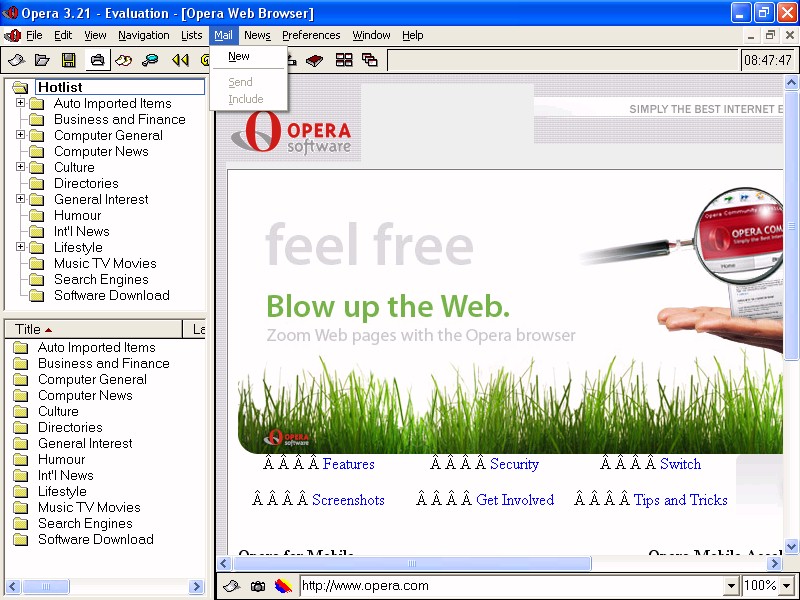Expand the Auto Imported Items tree node
800x600 pixels.
[x=20, y=103]
